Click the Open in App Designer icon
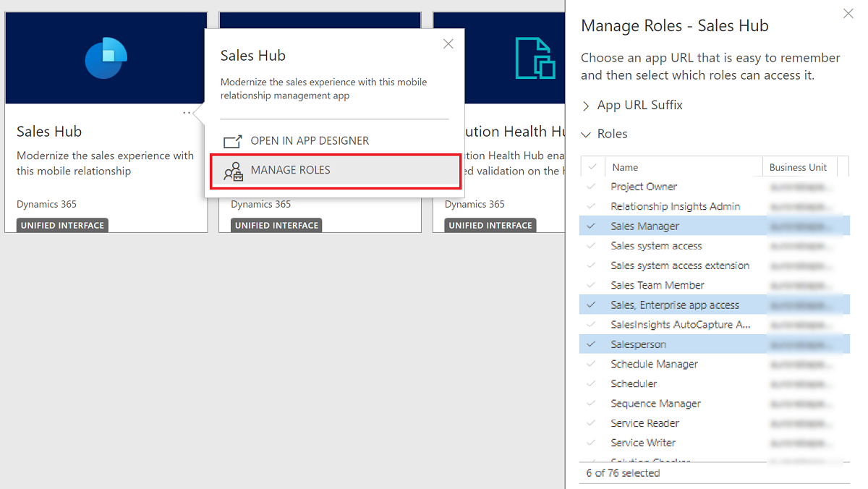The width and height of the screenshot is (868, 489). point(233,141)
